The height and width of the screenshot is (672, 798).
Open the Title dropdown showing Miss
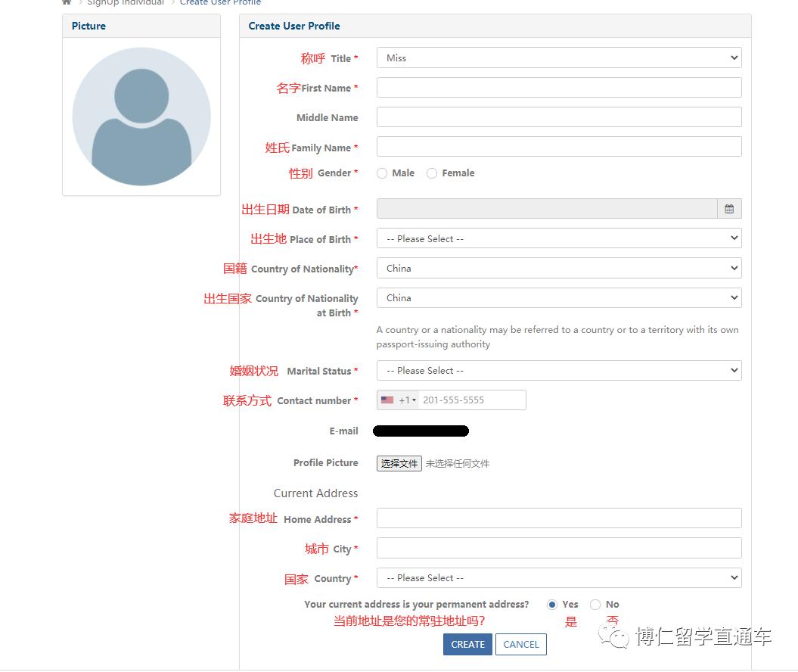click(x=558, y=58)
